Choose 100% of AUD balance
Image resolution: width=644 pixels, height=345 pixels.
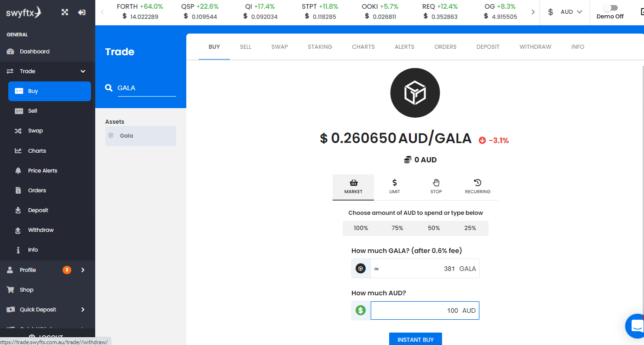[x=361, y=228]
